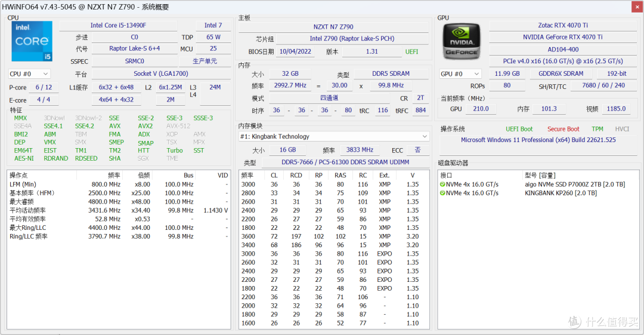Click the 1.1430 V VID value
This screenshot has height=335, width=644.
pos(216,210)
